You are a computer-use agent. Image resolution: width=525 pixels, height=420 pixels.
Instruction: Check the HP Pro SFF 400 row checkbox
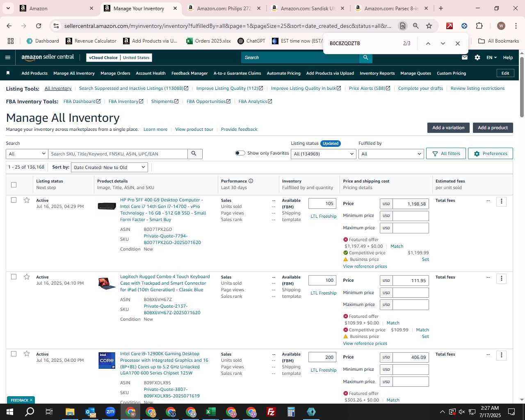tap(14, 200)
